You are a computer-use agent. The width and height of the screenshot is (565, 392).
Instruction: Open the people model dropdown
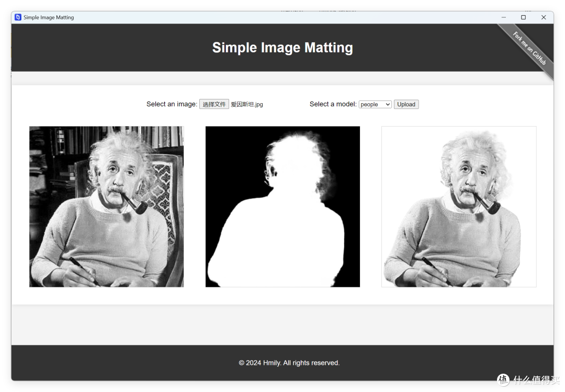(375, 104)
